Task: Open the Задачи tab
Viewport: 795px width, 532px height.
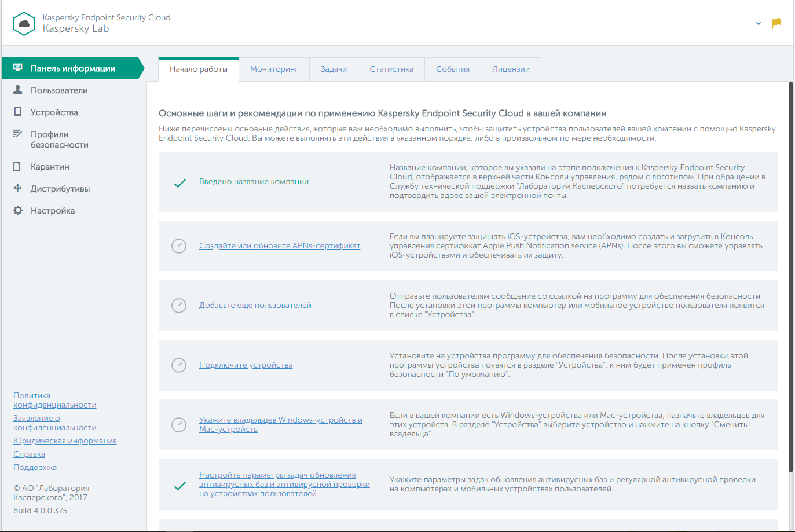Action: coord(334,69)
